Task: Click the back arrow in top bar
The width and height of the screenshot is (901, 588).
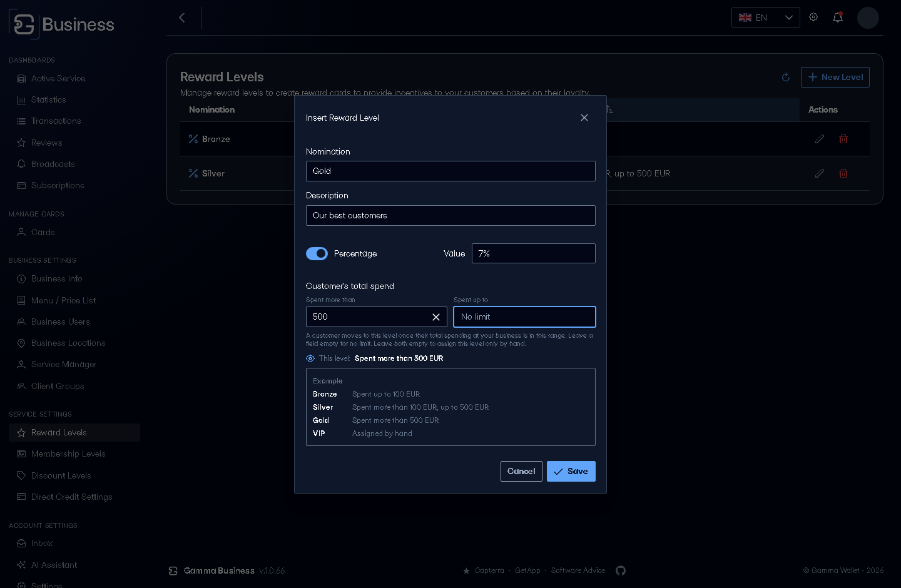Action: coord(182,18)
